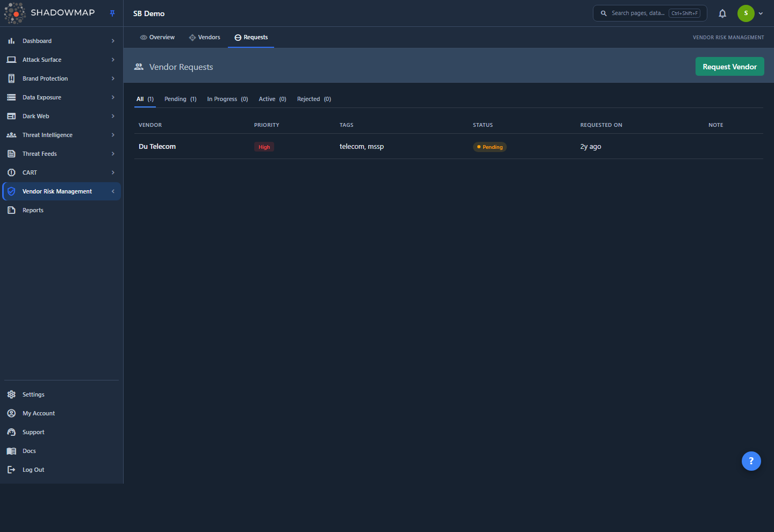This screenshot has width=774, height=532.
Task: Switch to the Overview tab
Action: (x=157, y=37)
